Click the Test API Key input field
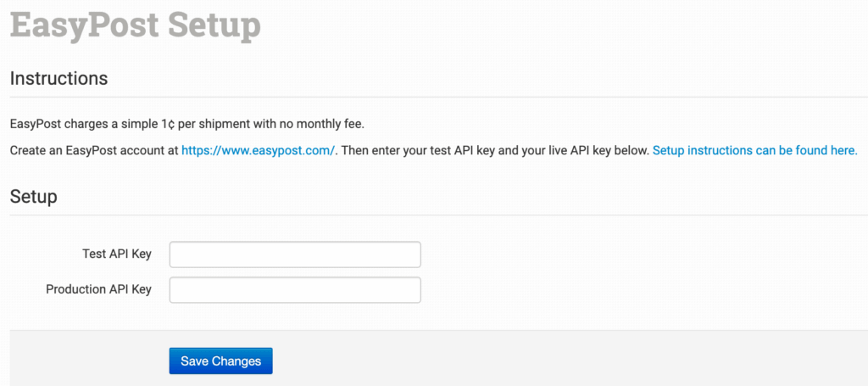The height and width of the screenshot is (386, 868). 295,255
